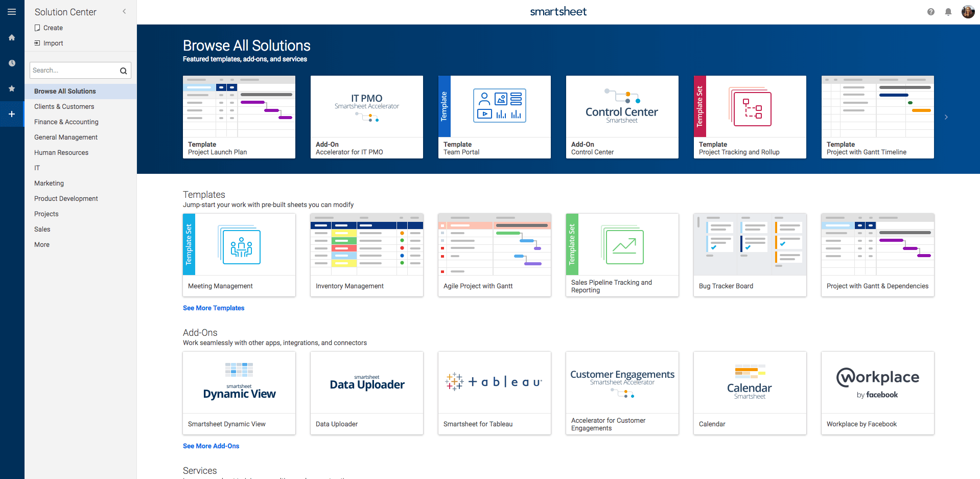Image resolution: width=980 pixels, height=479 pixels.
Task: Expand the More category in sidebar
Action: pos(41,244)
